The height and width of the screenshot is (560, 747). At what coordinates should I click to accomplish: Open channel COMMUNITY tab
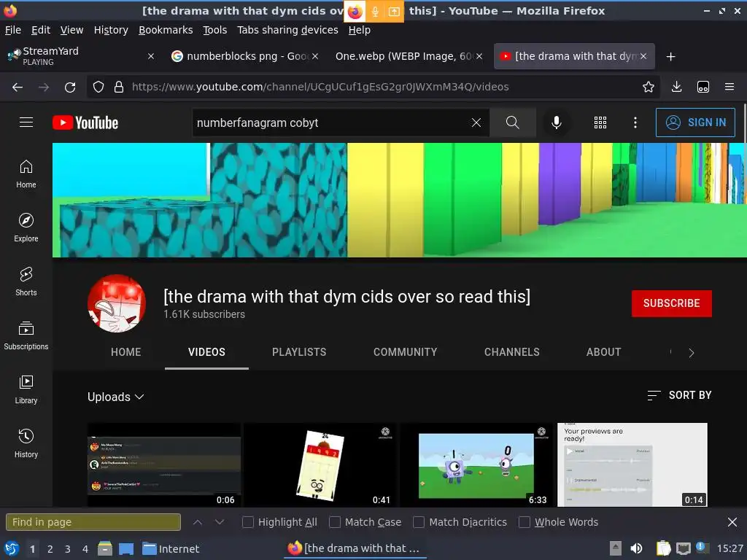pos(405,352)
